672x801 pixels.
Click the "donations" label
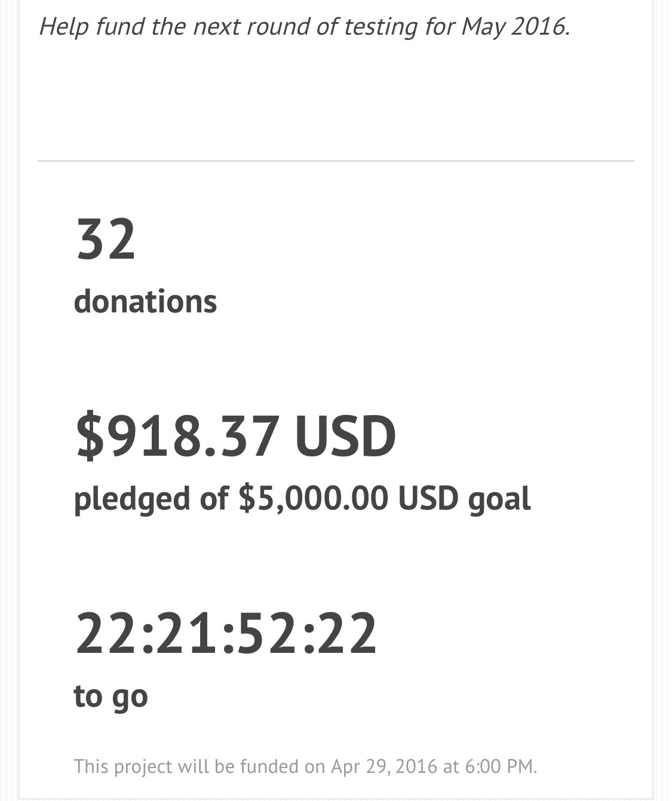pyautogui.click(x=145, y=301)
